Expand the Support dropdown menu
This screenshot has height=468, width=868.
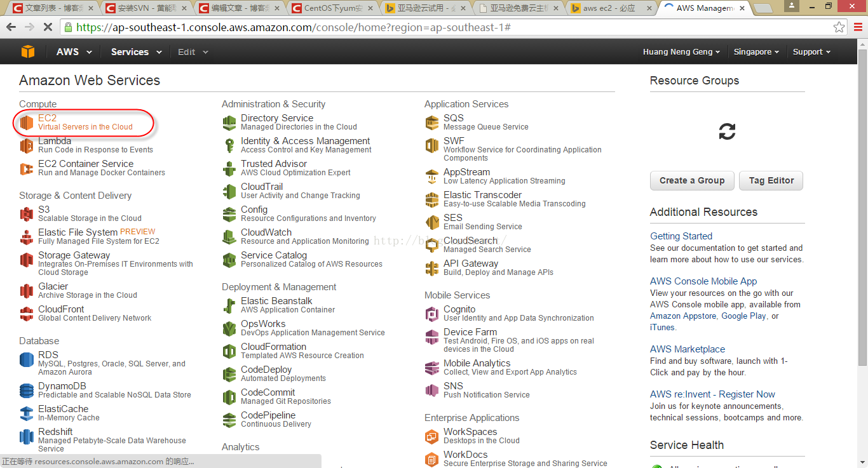coord(811,52)
